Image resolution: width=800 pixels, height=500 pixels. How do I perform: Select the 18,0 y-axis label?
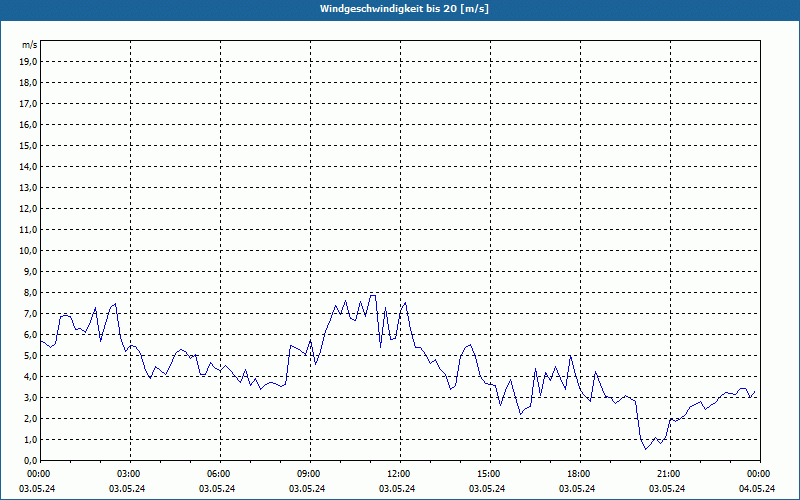[x=28, y=83]
